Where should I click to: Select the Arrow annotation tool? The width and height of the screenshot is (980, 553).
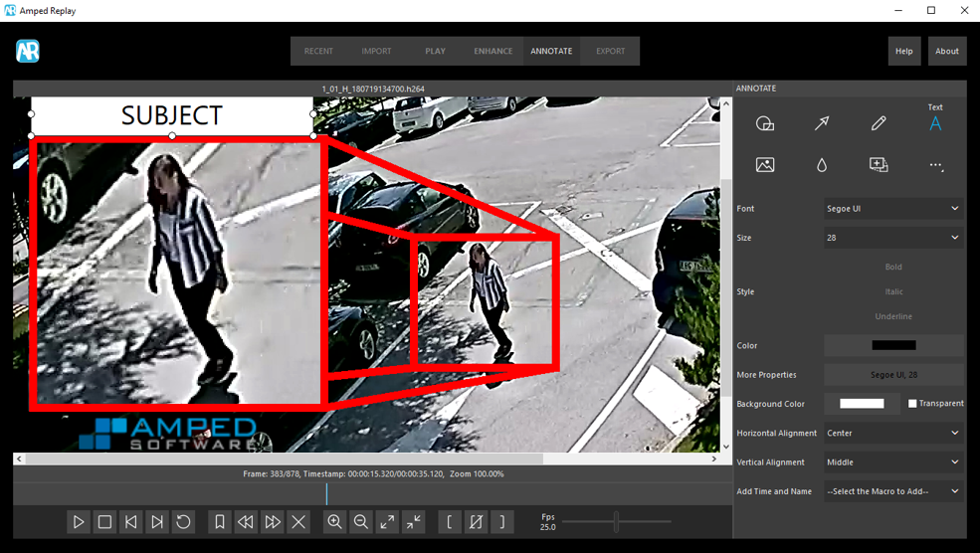(x=822, y=124)
